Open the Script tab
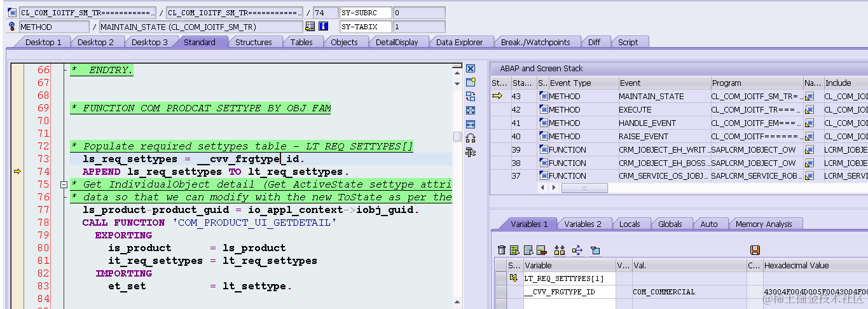This screenshot has width=868, height=309. point(628,43)
